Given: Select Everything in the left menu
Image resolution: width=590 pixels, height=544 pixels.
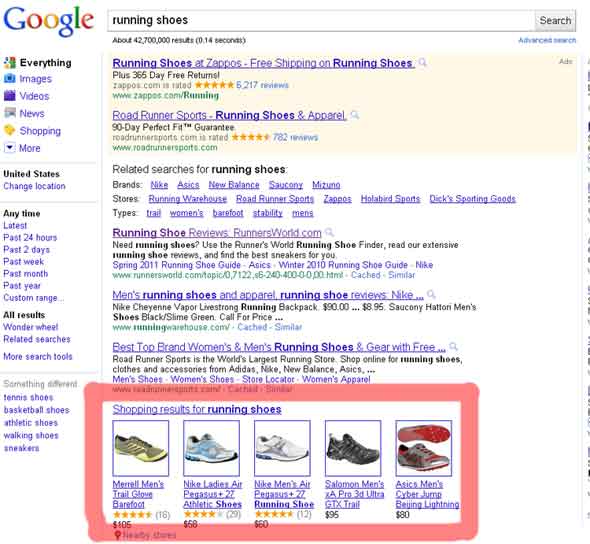Looking at the screenshot, I should click(x=46, y=62).
